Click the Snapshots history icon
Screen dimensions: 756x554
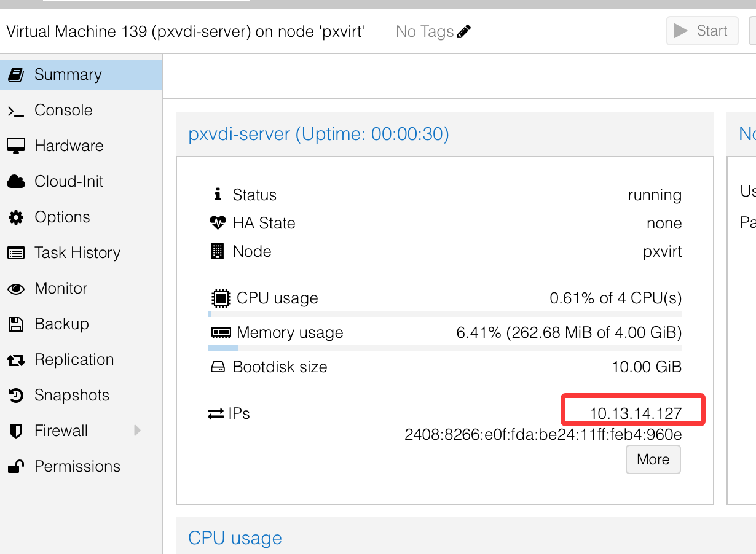[16, 396]
